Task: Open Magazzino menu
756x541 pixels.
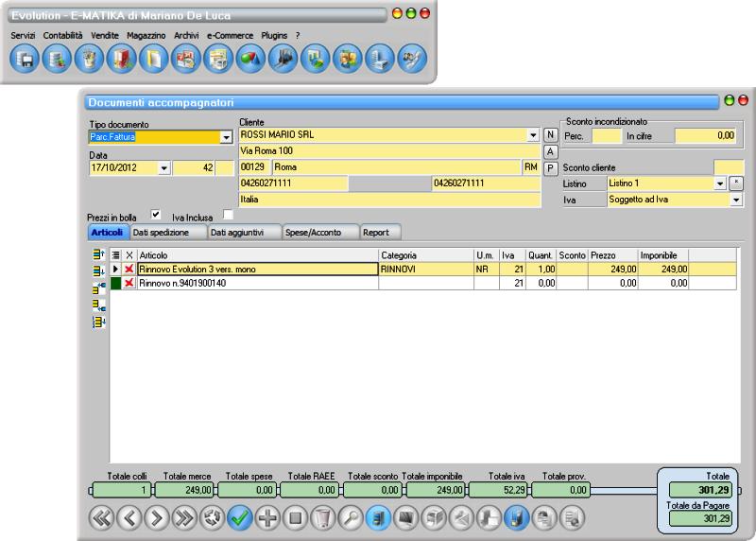Action: click(146, 36)
